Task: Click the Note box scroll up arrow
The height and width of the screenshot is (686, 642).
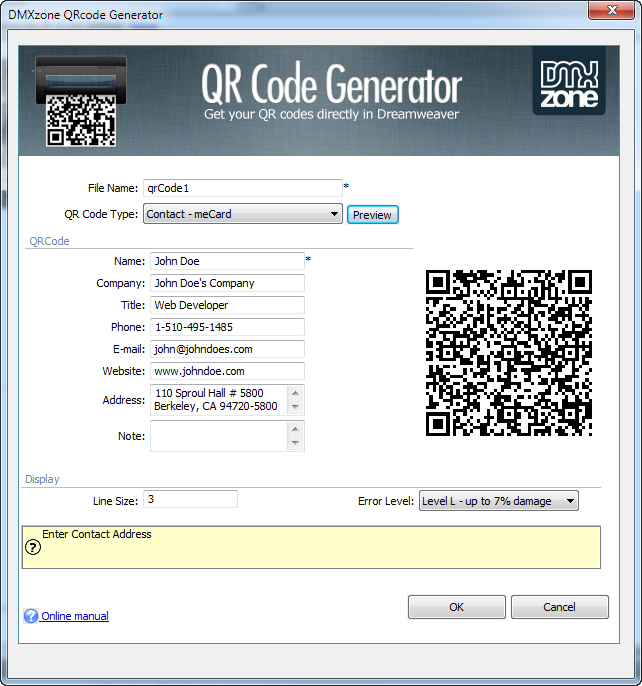Action: point(295,429)
